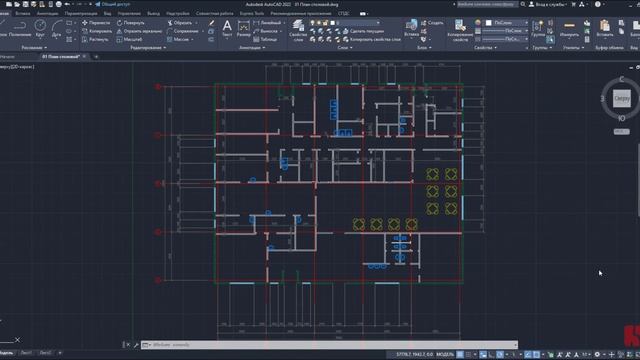This screenshot has width=640, height=360.
Task: Expand the Рисование panel dropdown
Action: [34, 48]
